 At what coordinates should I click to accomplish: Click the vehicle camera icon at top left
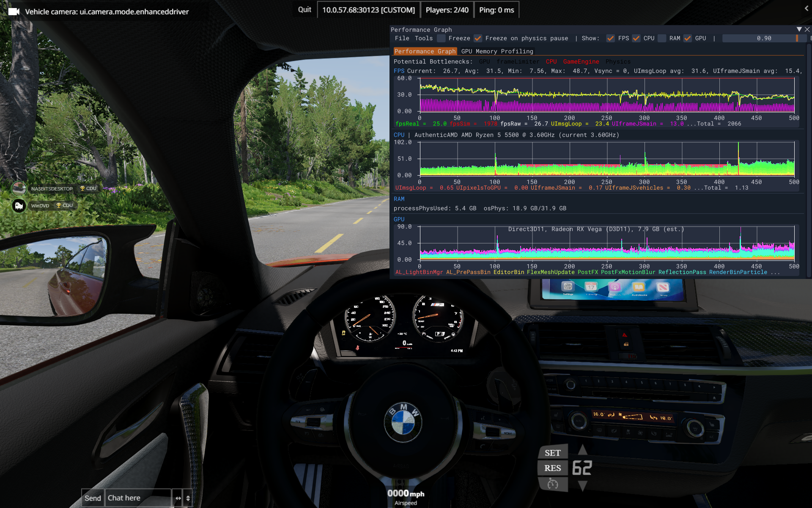[x=14, y=11]
